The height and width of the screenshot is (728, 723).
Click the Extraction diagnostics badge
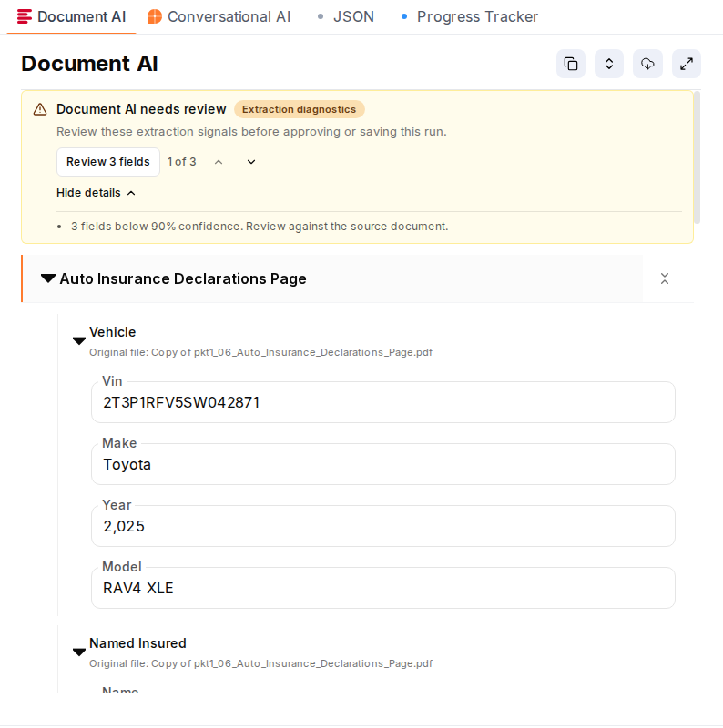[300, 109]
